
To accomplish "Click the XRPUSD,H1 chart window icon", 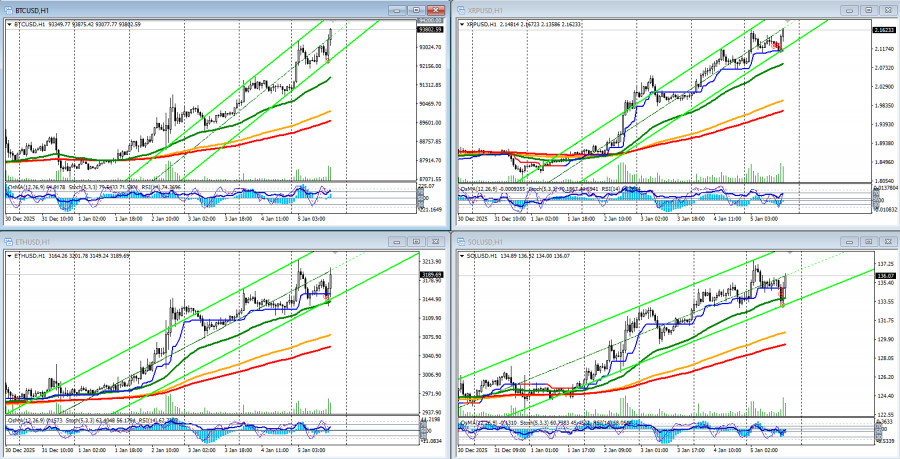I will click(x=461, y=9).
